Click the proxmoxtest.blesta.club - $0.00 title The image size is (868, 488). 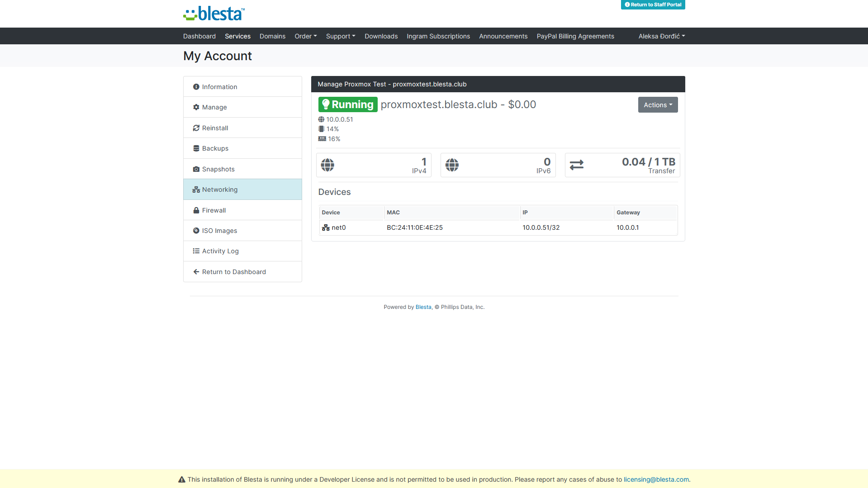click(458, 104)
